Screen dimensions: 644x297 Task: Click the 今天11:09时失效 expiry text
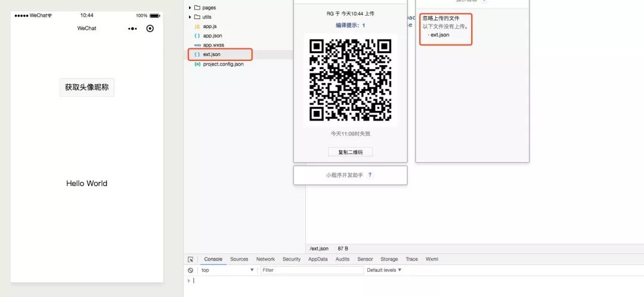(x=351, y=134)
